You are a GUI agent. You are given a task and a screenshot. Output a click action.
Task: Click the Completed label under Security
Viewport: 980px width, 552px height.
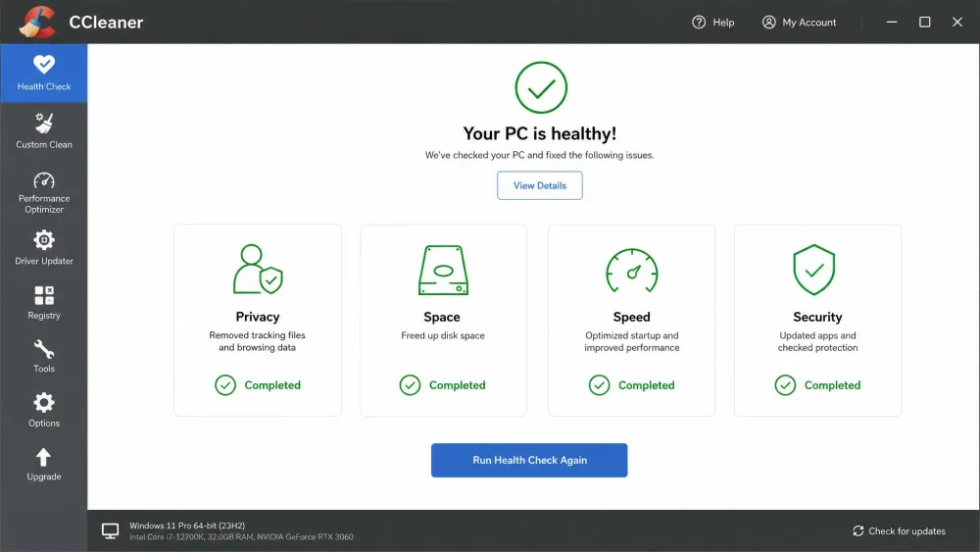(x=832, y=385)
